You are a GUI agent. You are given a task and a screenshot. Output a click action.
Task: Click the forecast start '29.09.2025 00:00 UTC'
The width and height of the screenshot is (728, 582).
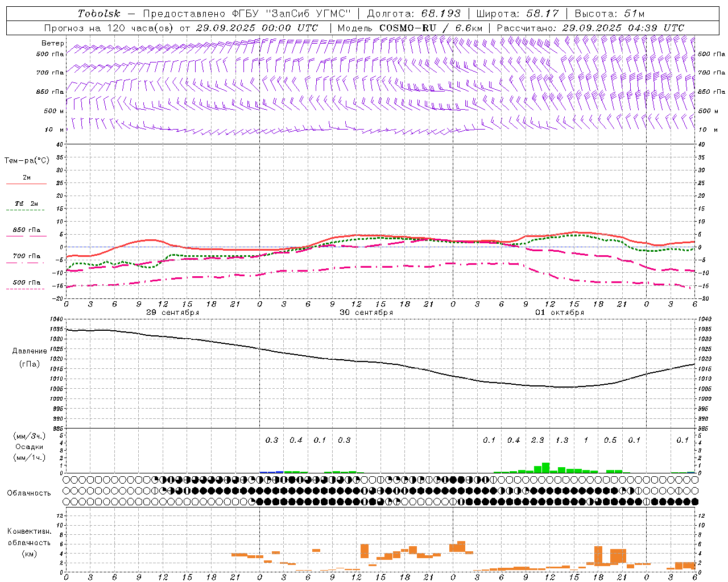(x=257, y=28)
